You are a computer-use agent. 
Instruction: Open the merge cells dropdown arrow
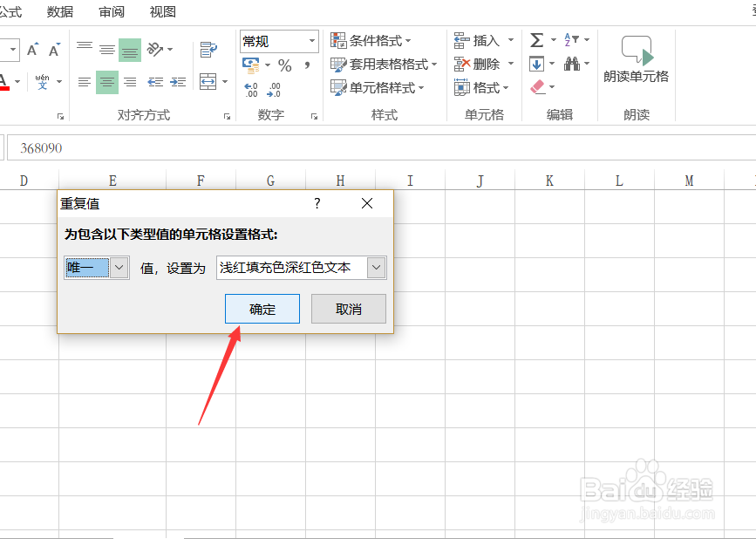click(225, 81)
